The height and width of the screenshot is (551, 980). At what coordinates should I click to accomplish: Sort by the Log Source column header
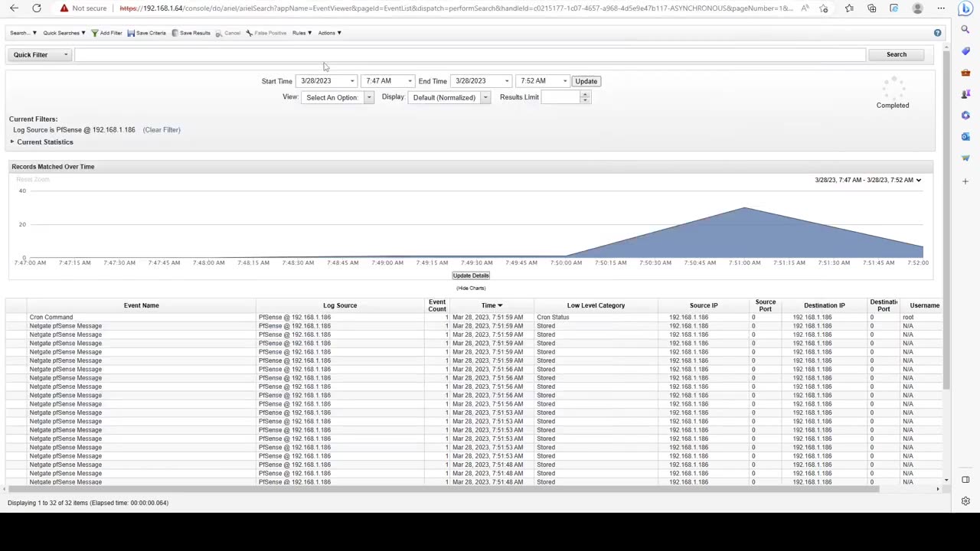(340, 305)
